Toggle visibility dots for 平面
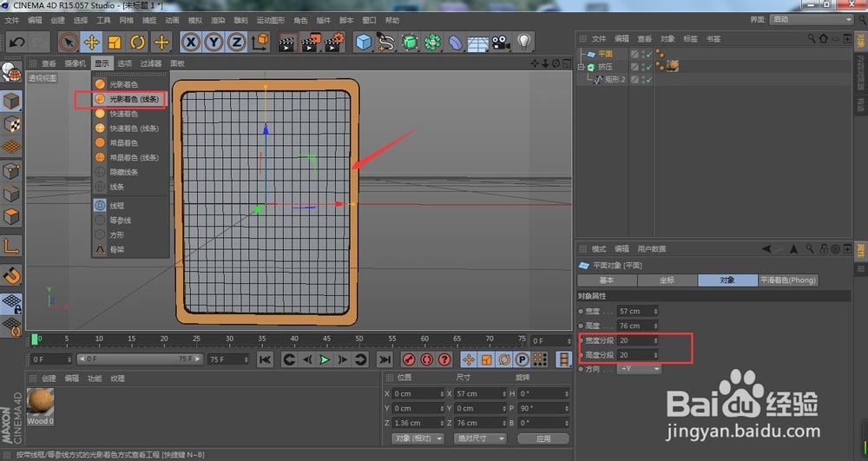Screen dimensions: 868x461 (x=642, y=54)
